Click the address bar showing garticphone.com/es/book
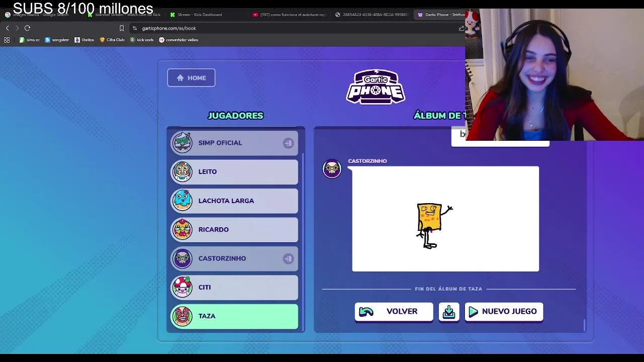The image size is (644, 362). point(292,28)
